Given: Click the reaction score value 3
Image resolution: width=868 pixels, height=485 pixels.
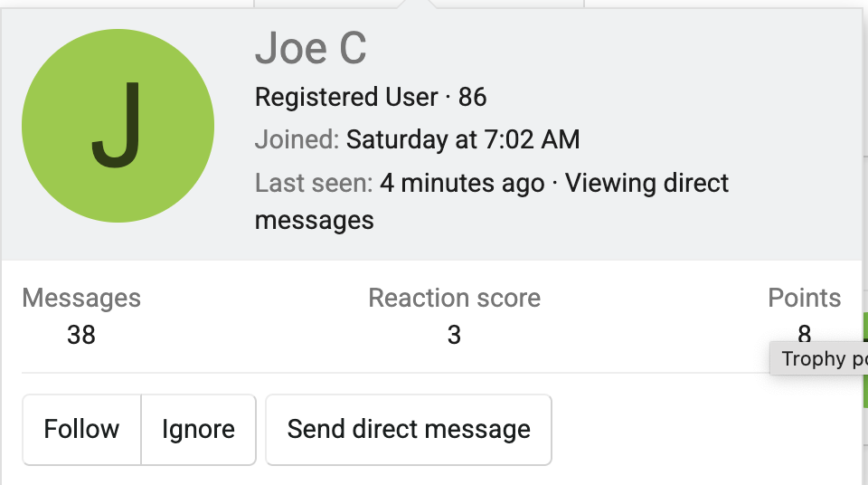Looking at the screenshot, I should (454, 336).
